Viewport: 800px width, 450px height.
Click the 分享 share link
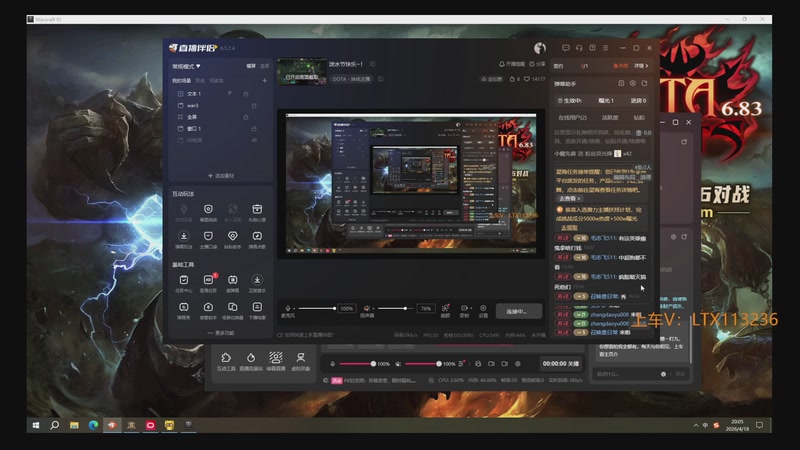[537, 64]
